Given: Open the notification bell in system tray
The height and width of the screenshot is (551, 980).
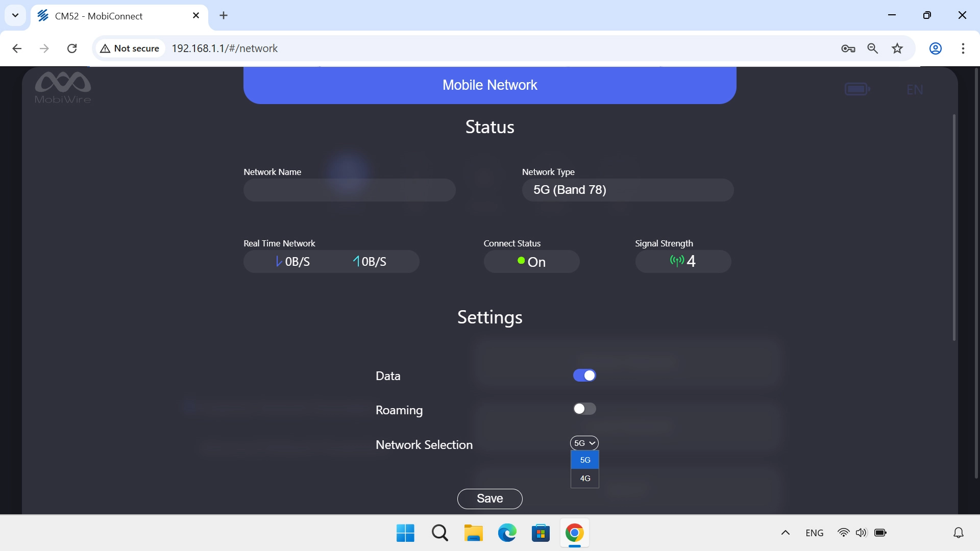Looking at the screenshot, I should [959, 532].
